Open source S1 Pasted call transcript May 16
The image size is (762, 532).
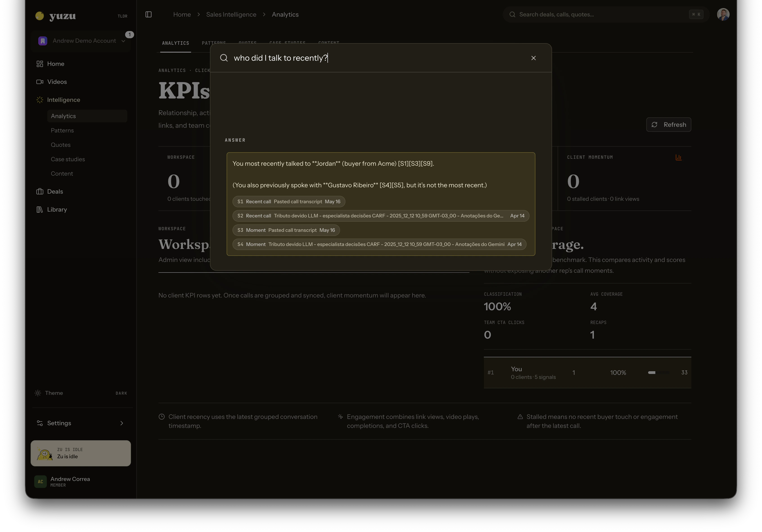(289, 201)
